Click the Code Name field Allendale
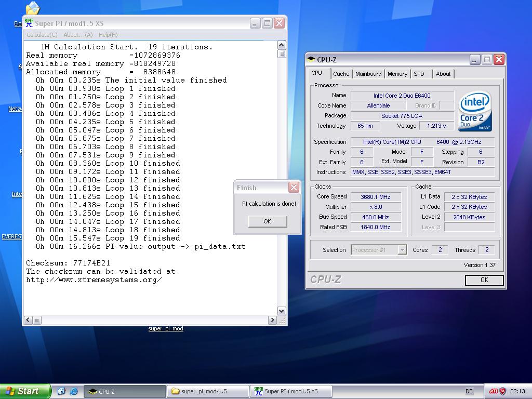The image size is (532, 399). click(x=378, y=105)
